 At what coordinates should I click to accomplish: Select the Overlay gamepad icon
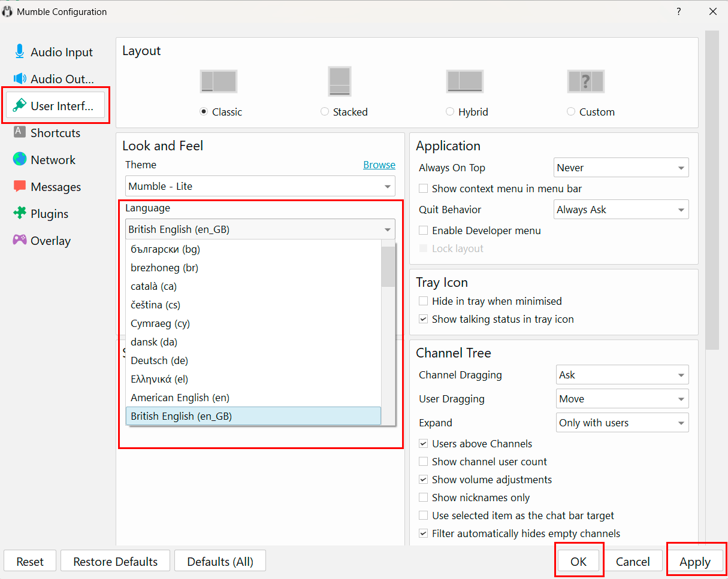(20, 240)
